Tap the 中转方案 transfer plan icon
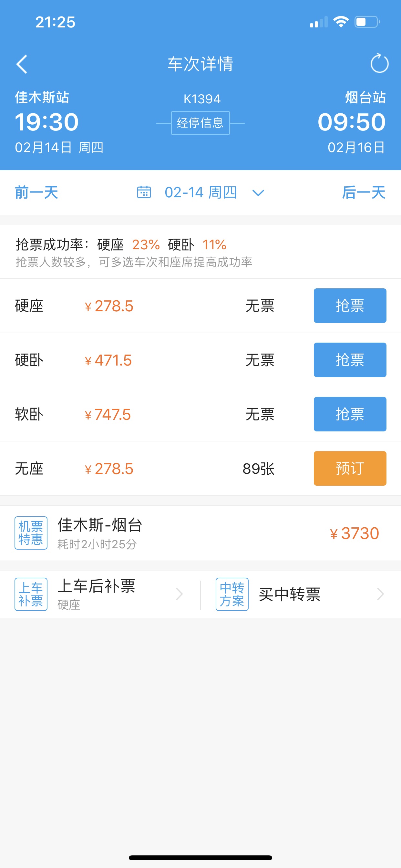This screenshot has height=868, width=401. tap(232, 594)
